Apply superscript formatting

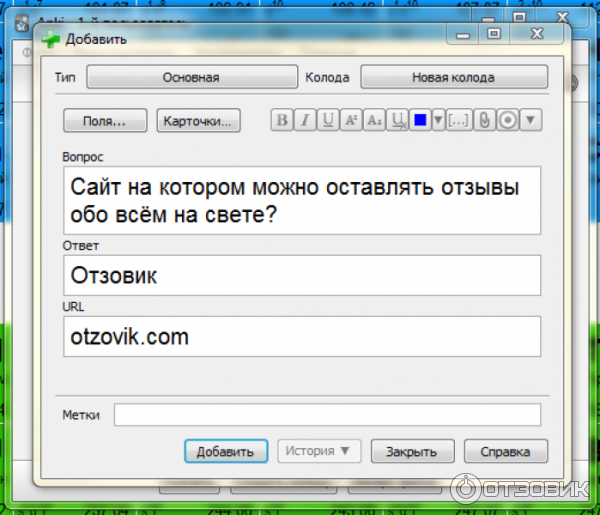(x=351, y=120)
